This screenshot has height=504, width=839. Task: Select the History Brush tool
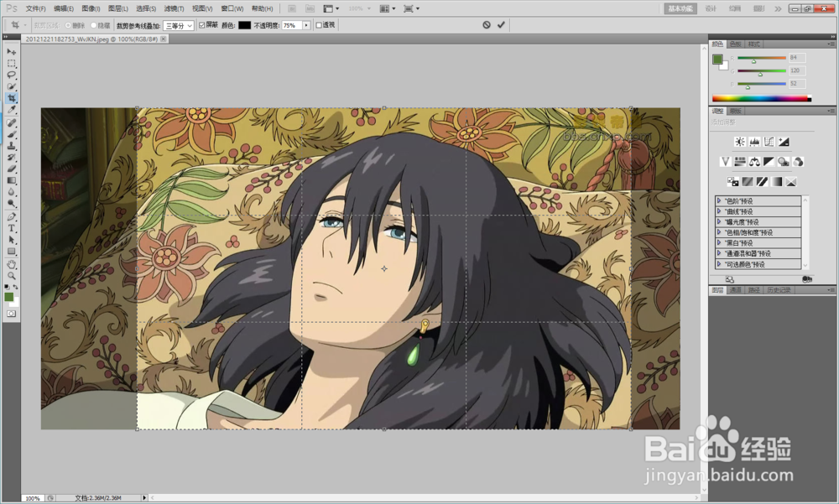tap(11, 158)
